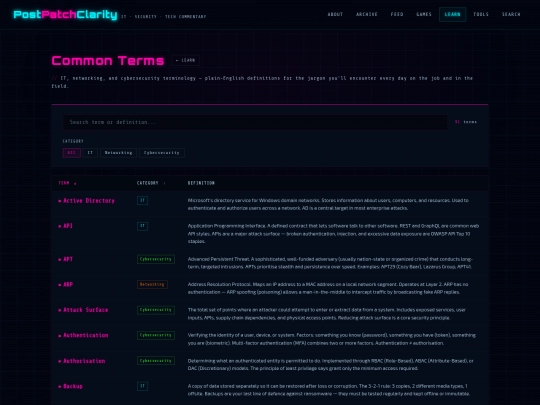Click the IT badge in Active Directory row
540x405 pixels.
(x=143, y=200)
